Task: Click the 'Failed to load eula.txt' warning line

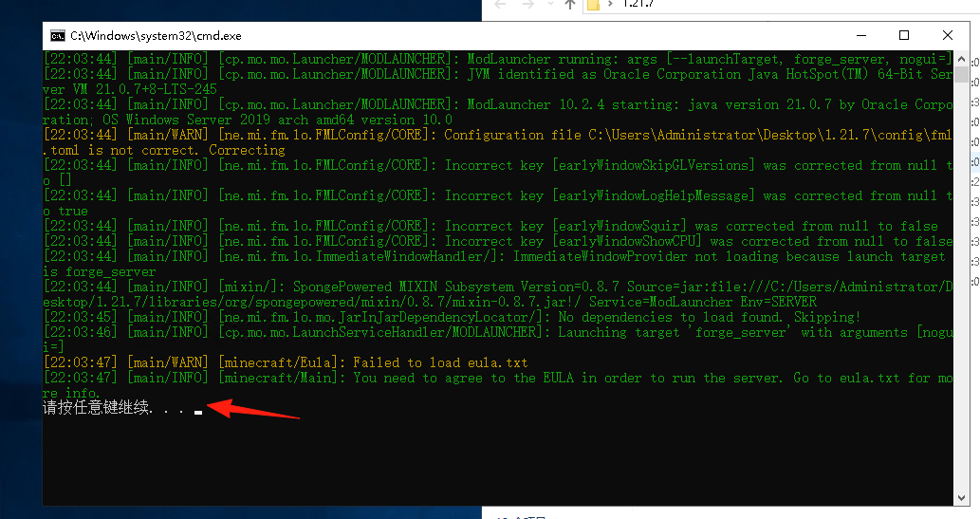Action: [286, 362]
